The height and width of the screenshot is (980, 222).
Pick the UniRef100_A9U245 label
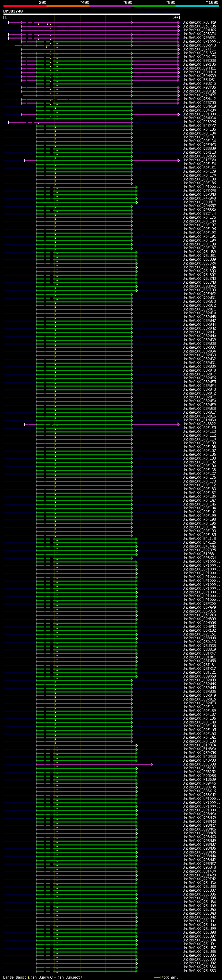pos(199,84)
